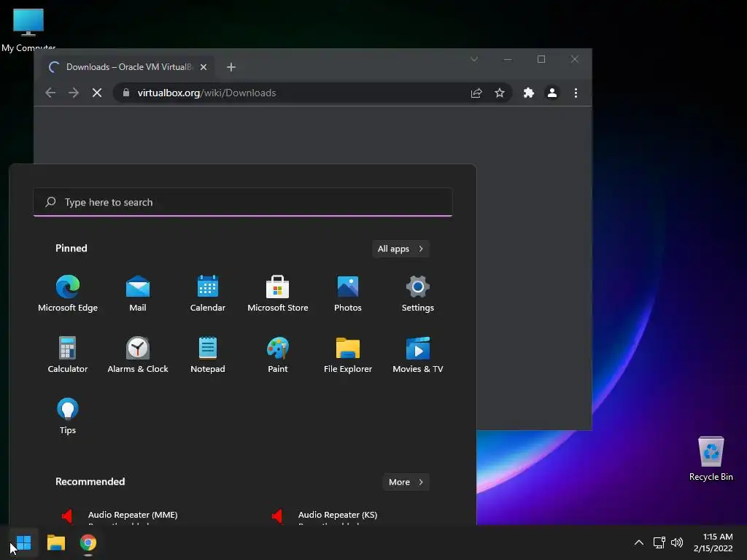The height and width of the screenshot is (560, 747).
Task: Open the Calendar app
Action: [208, 293]
